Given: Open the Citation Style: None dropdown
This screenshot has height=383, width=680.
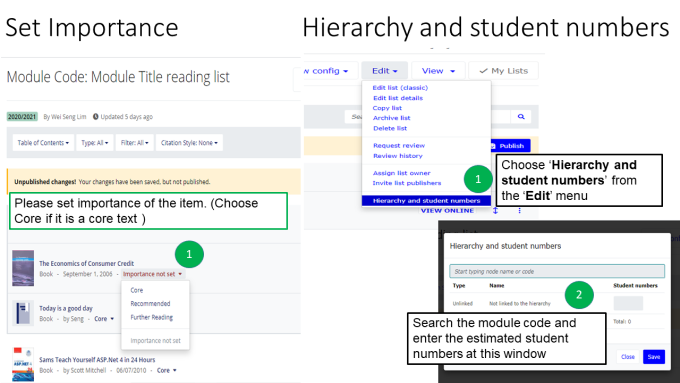Looking at the screenshot, I should coord(189,143).
